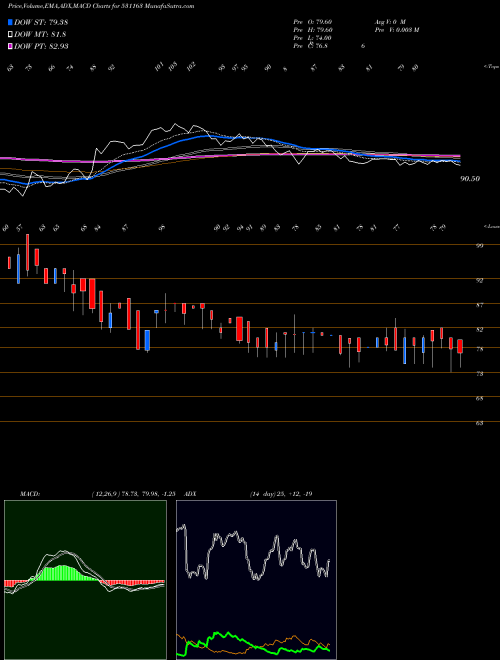This screenshot has height=660, width=500.
Task: Click the 'ADX' panel heading
Action: click(190, 494)
